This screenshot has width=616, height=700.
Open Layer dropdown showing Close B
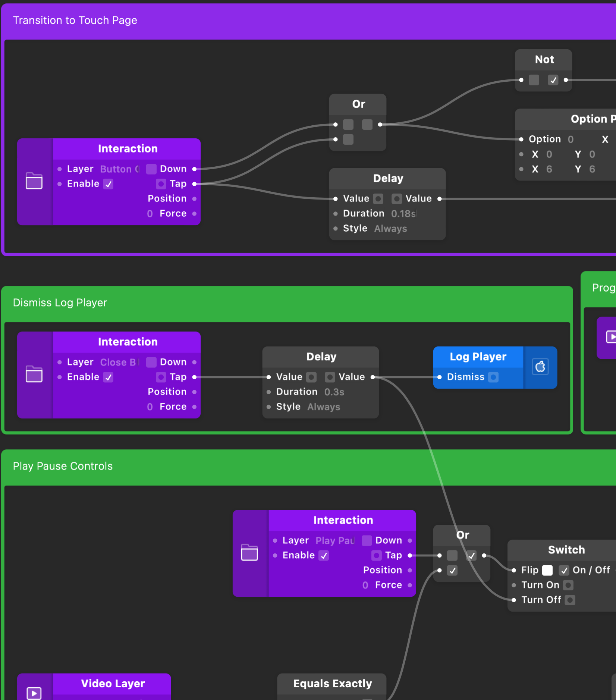[x=120, y=362]
